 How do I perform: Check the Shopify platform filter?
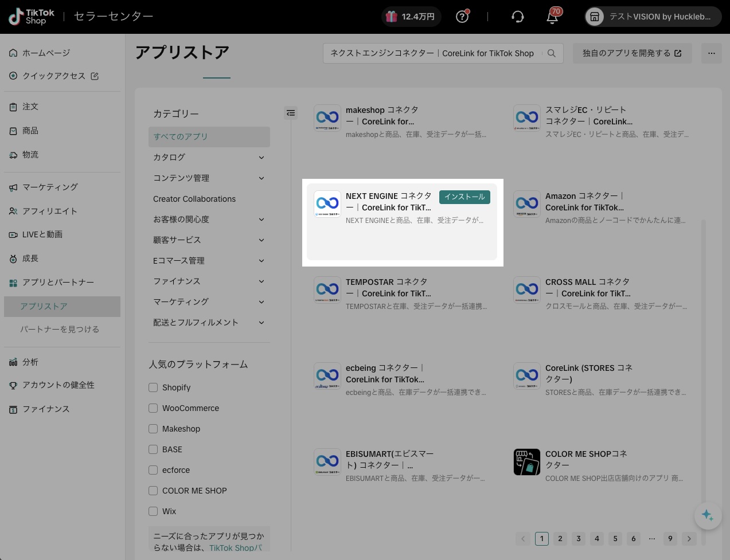[153, 387]
